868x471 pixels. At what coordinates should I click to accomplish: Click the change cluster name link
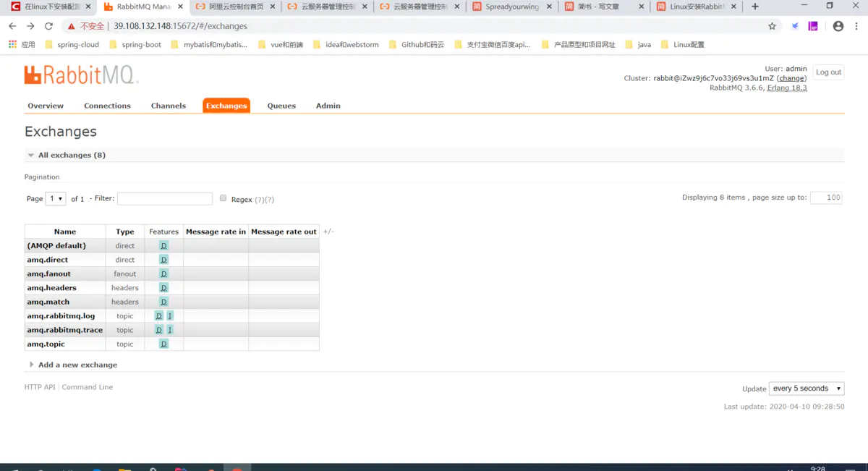pos(791,78)
